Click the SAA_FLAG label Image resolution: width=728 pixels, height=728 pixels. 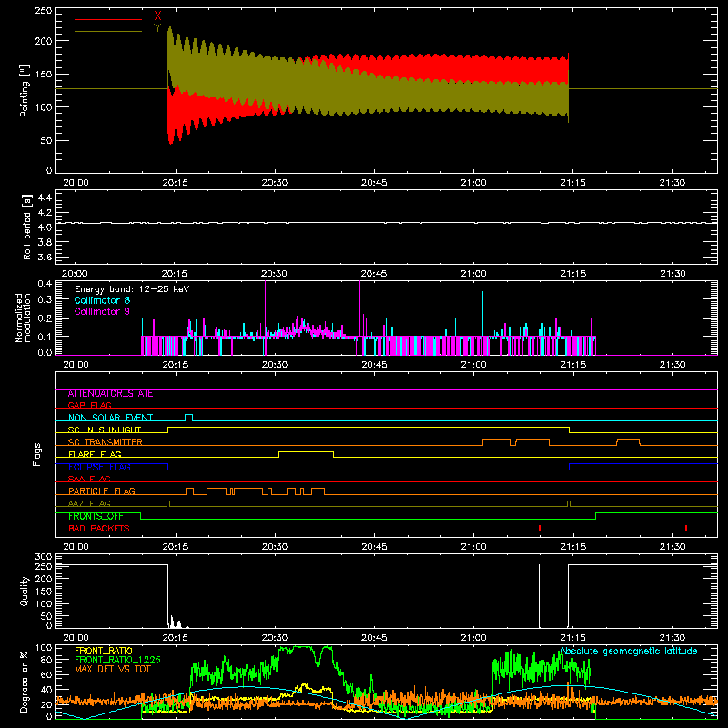pos(89,479)
